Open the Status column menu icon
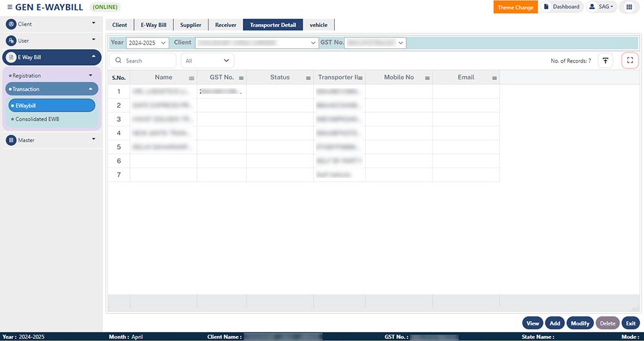Screen dimensions: 644x341 click(309, 78)
